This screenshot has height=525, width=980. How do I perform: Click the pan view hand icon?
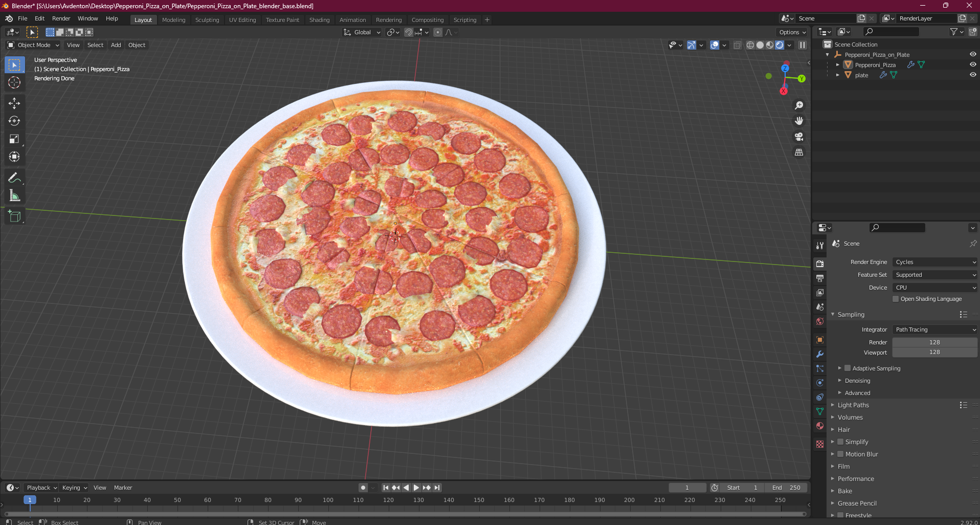tap(799, 121)
